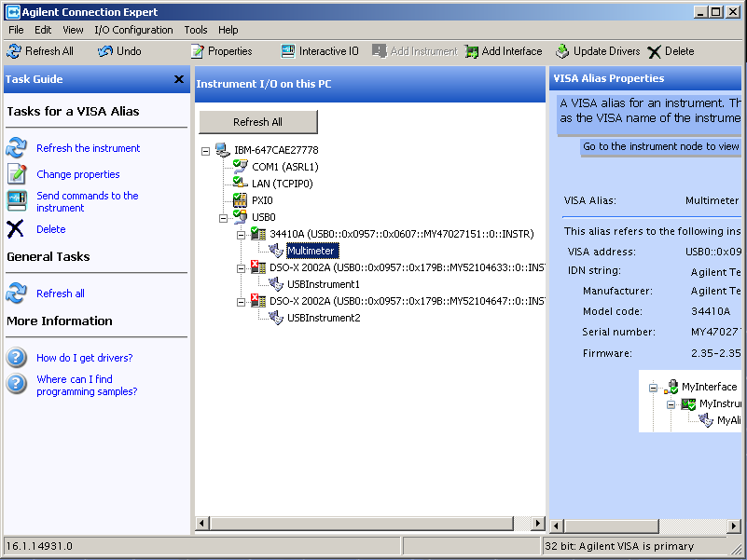The image size is (747, 560).
Task: Click the COM1 (ASRL1) serial interface icon
Action: tap(240, 167)
